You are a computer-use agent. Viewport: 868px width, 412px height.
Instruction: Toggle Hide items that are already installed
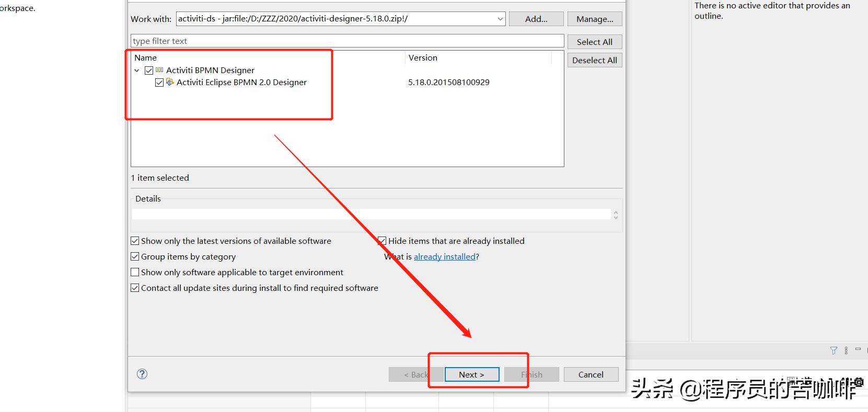pyautogui.click(x=382, y=241)
